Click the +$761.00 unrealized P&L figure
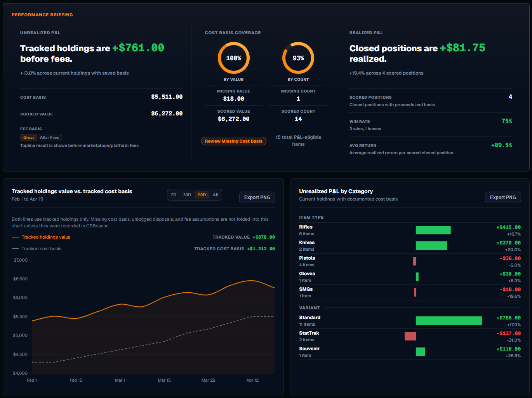532x398 pixels. pyautogui.click(x=138, y=48)
